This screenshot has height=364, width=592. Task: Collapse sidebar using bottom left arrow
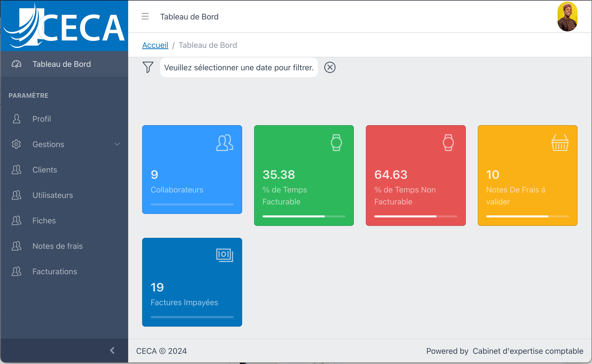click(x=112, y=350)
